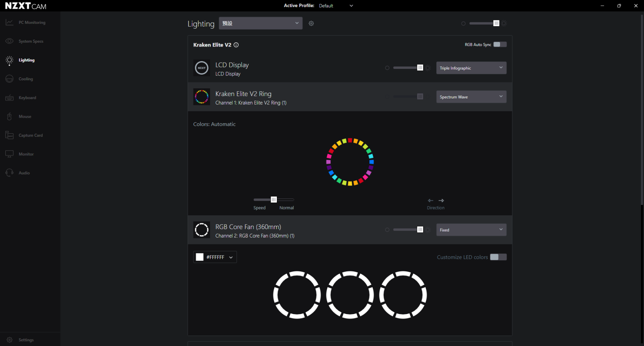This screenshot has width=644, height=346.
Task: Open the Spectrum Wave effect dropdown
Action: pyautogui.click(x=471, y=97)
